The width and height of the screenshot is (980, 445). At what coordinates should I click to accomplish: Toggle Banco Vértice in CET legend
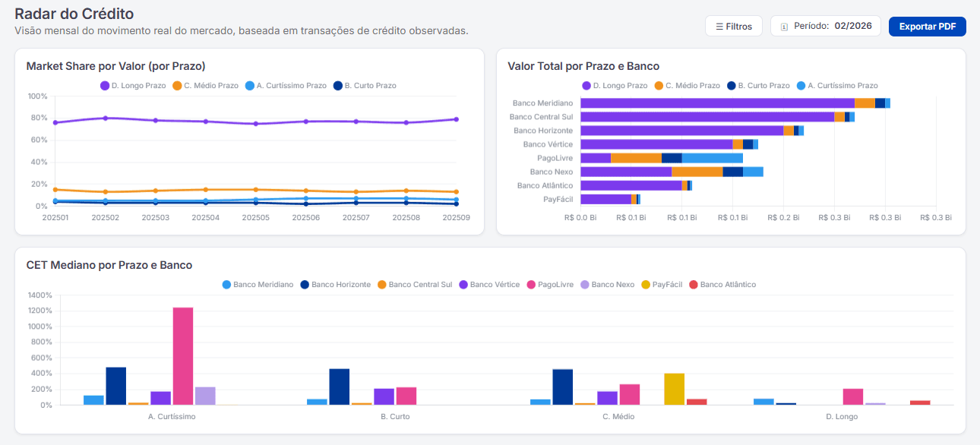point(489,285)
